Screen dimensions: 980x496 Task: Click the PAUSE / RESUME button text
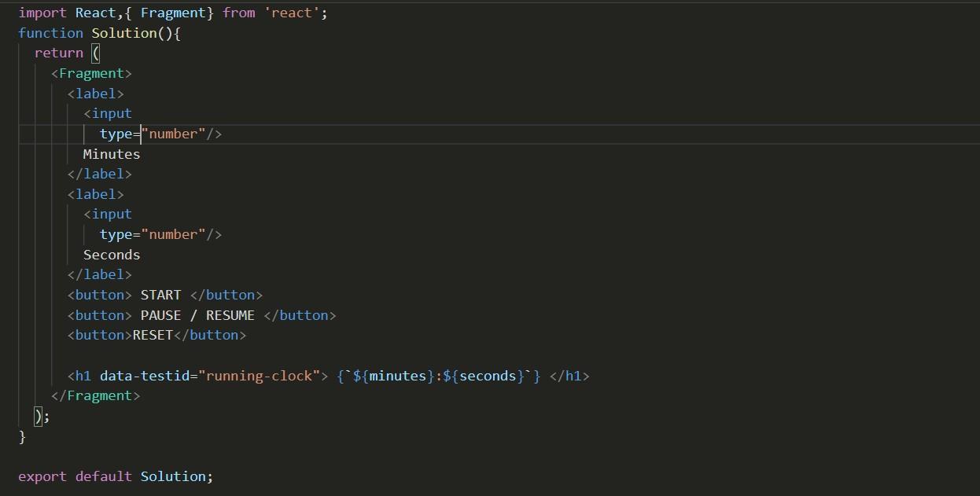click(197, 315)
